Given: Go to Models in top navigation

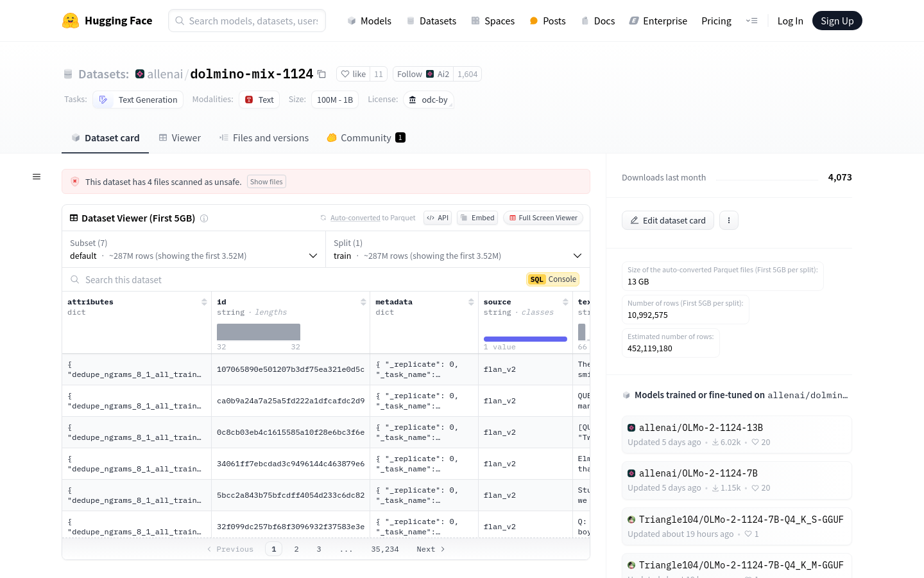Looking at the screenshot, I should click(x=369, y=21).
